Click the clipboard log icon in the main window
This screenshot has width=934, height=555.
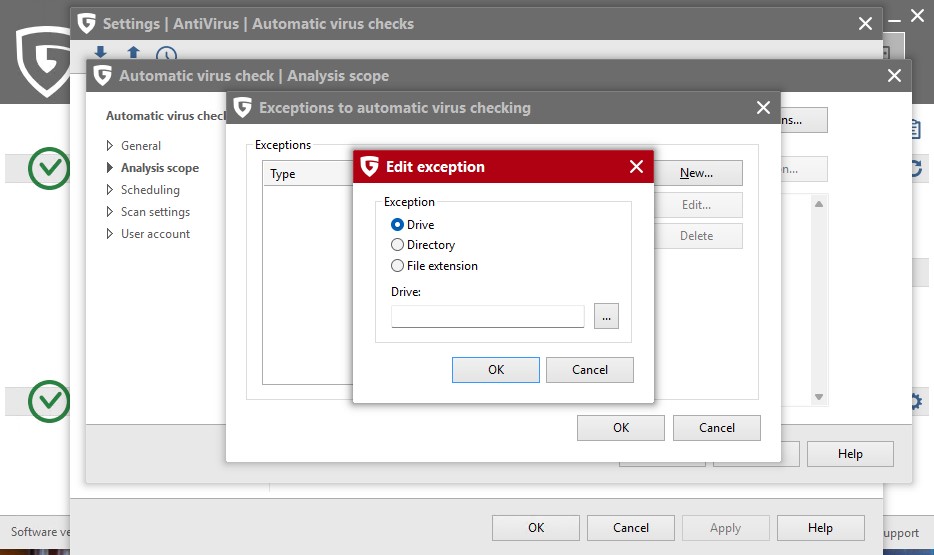pos(916,129)
